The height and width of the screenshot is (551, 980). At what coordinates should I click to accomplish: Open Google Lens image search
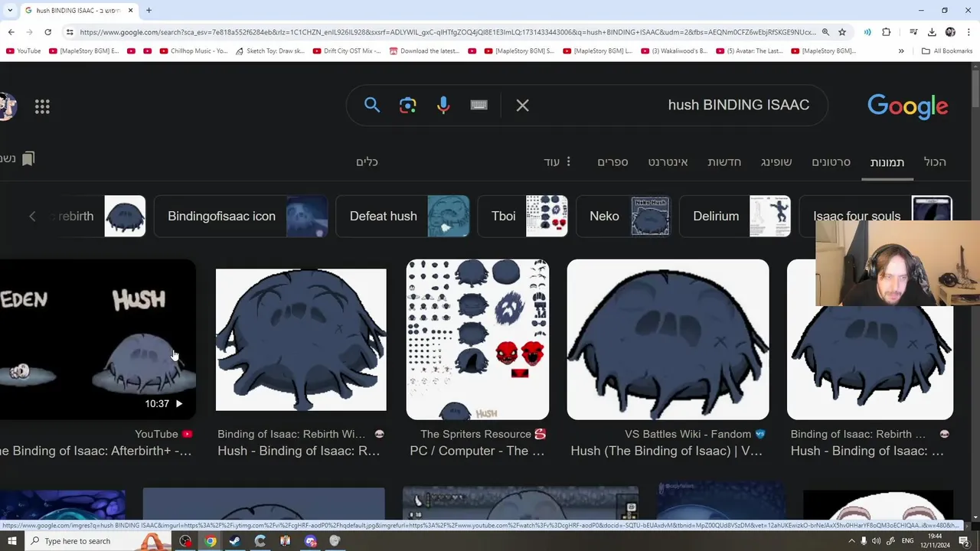(x=408, y=106)
